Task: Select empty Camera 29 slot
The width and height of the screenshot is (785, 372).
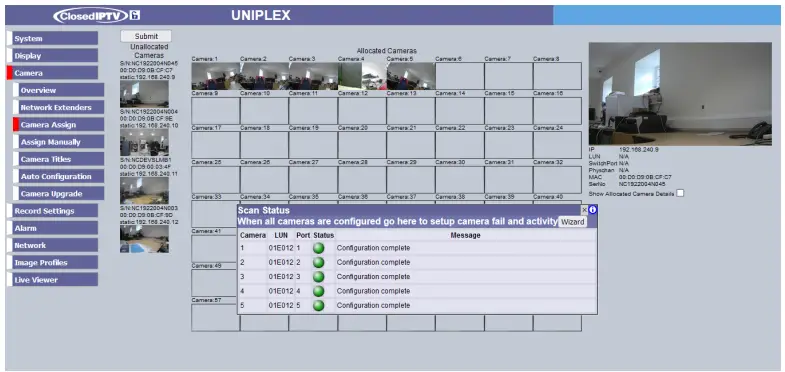Action: pos(411,180)
